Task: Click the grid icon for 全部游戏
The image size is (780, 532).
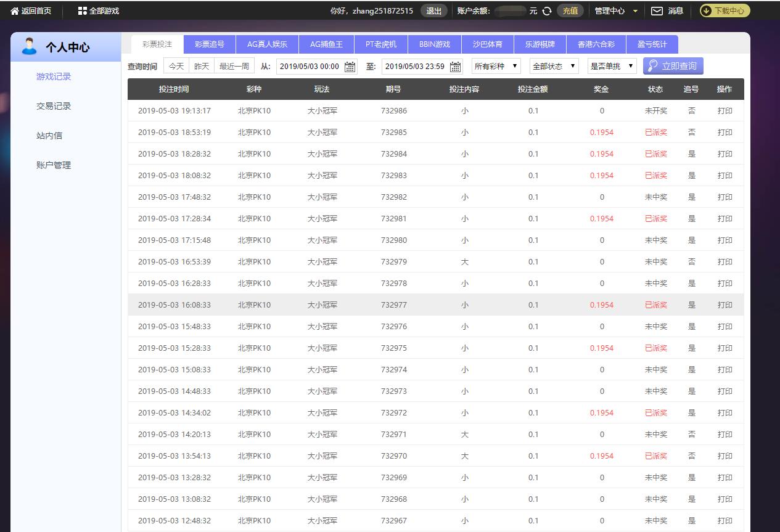Action: 83,10
